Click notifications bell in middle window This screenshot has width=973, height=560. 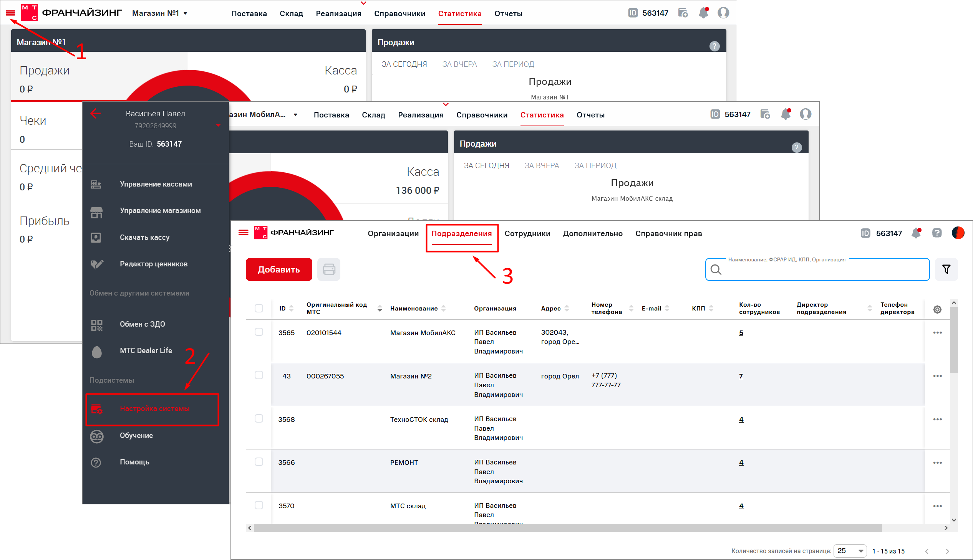pyautogui.click(x=786, y=114)
